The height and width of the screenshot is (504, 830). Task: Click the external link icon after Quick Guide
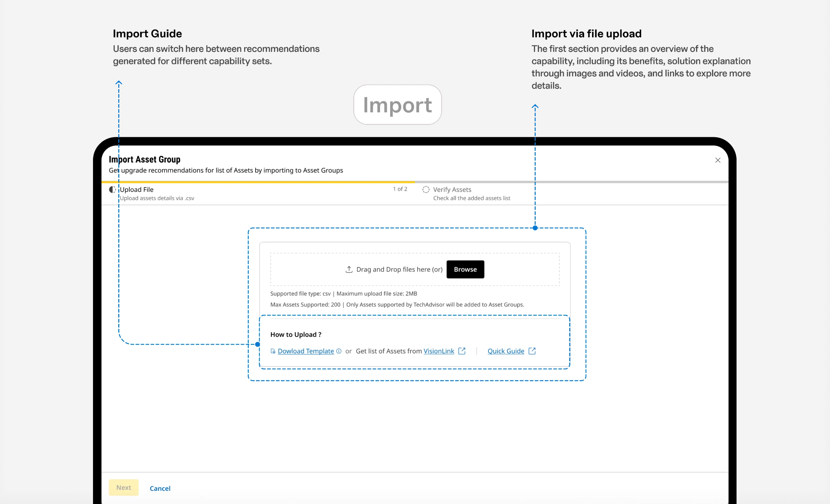[x=532, y=351]
